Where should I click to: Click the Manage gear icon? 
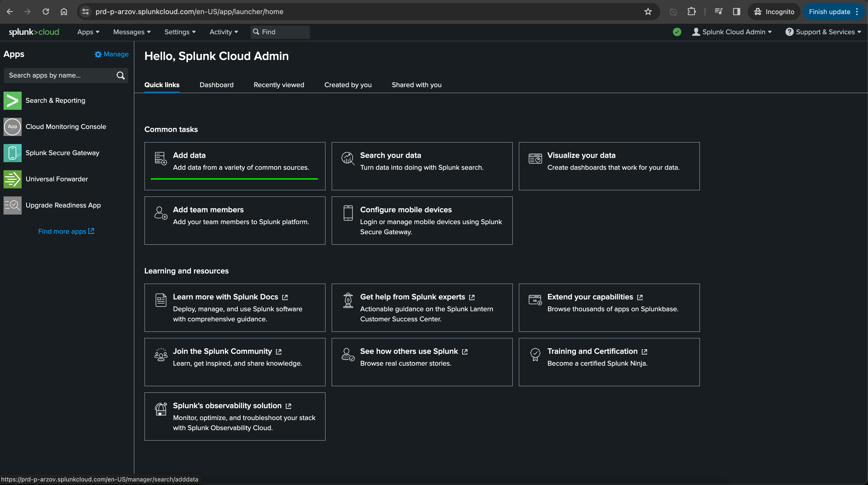[98, 54]
